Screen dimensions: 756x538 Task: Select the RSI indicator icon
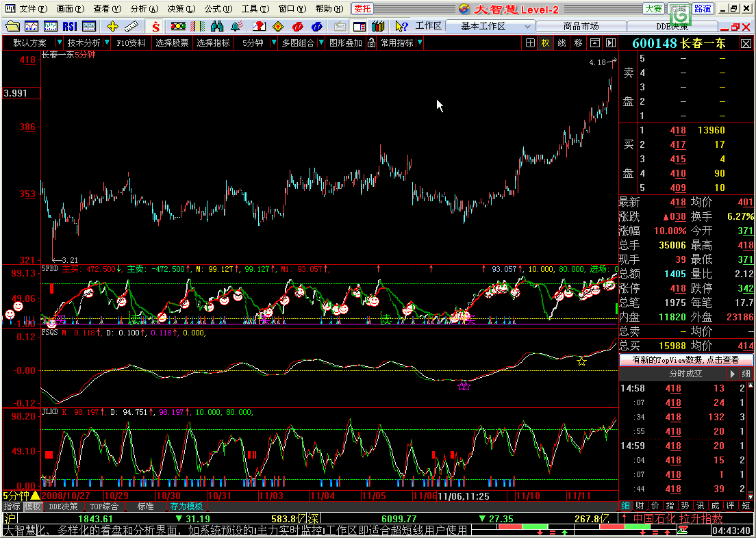pos(69,26)
